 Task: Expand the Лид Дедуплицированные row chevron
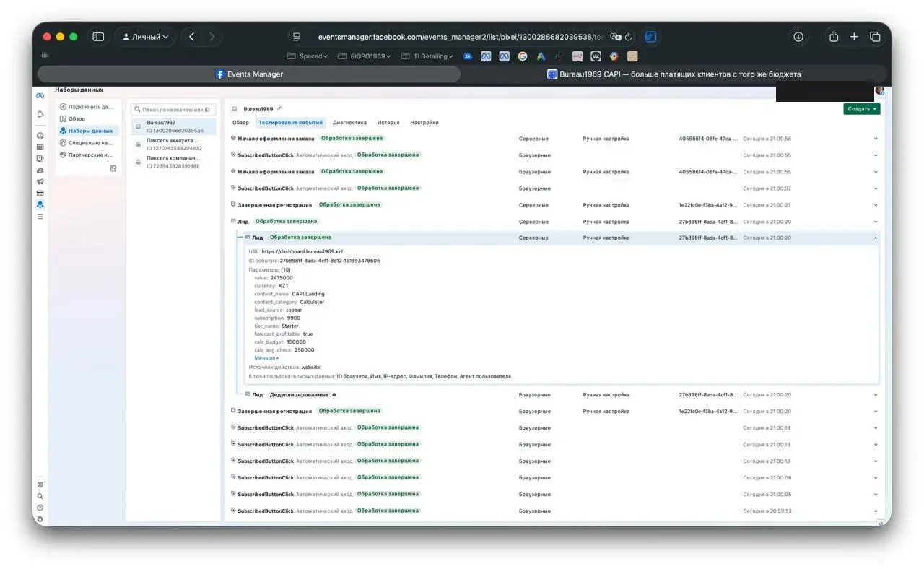[x=876, y=395]
